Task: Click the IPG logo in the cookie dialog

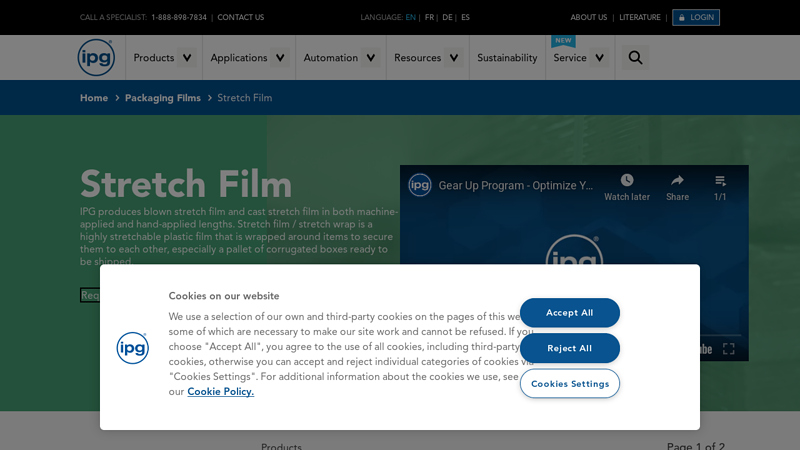Action: (x=133, y=348)
